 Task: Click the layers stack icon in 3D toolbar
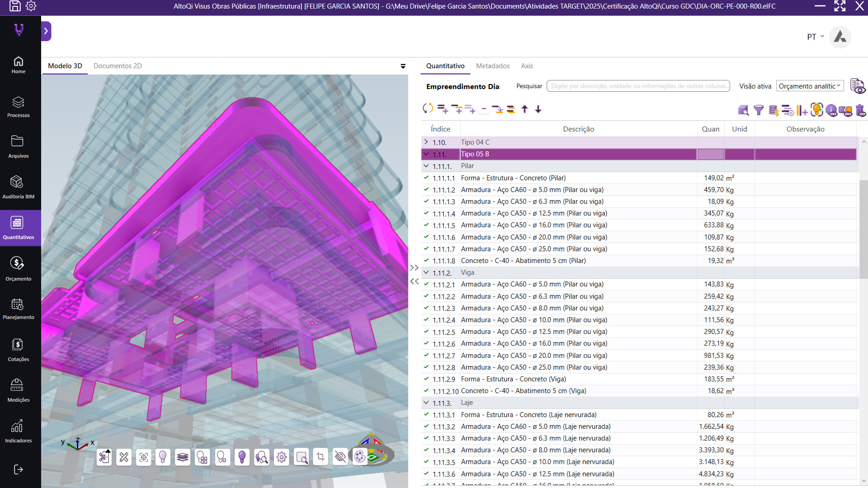click(183, 457)
